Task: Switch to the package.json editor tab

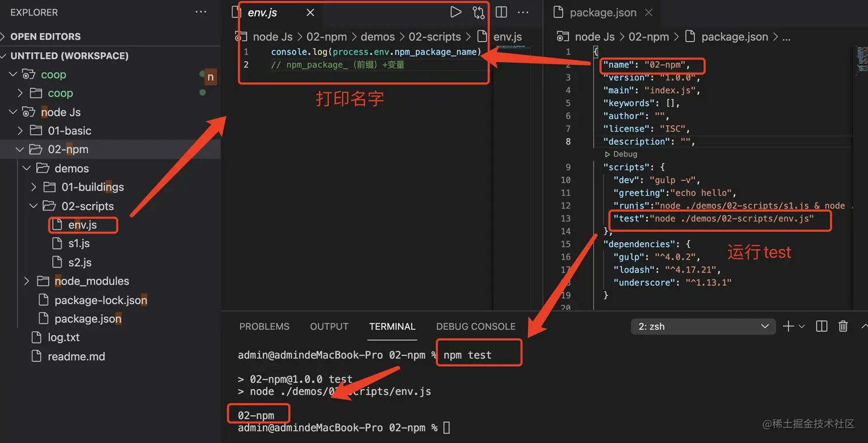Action: pos(602,13)
